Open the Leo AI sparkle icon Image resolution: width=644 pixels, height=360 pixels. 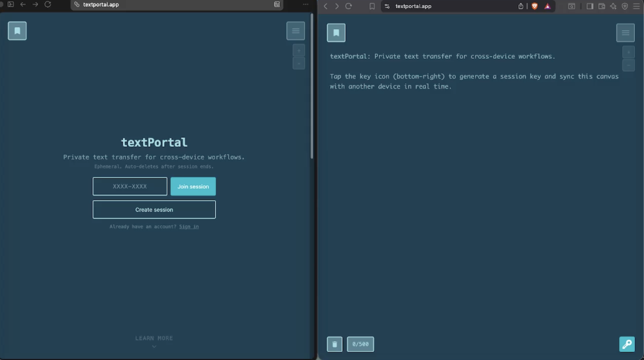(x=613, y=6)
